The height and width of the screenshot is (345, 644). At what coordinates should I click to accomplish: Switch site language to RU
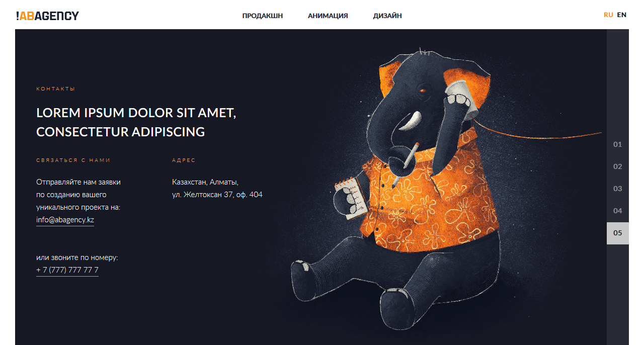tap(608, 15)
